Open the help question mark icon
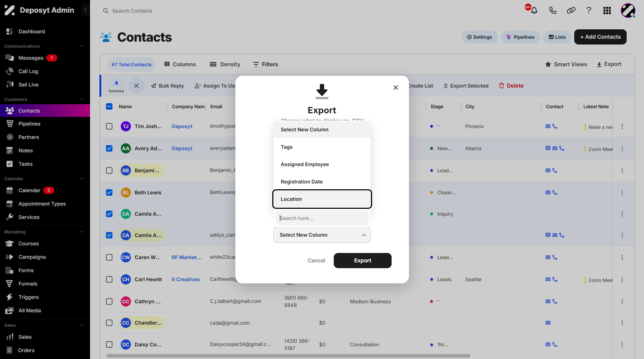Viewport: 644px width, 359px height. (589, 10)
